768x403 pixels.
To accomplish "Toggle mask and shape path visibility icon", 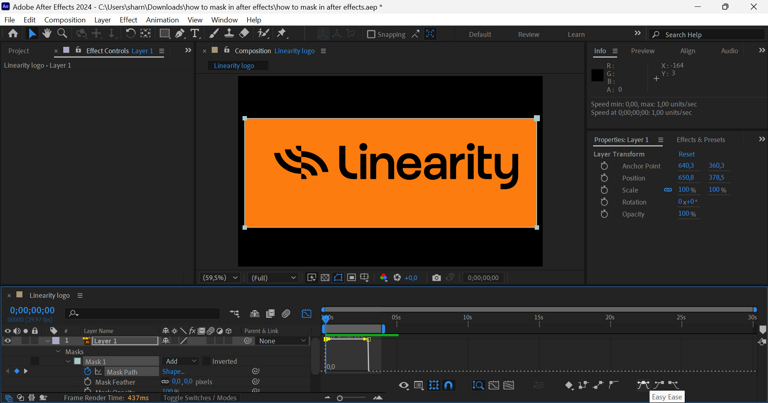I will click(x=338, y=278).
